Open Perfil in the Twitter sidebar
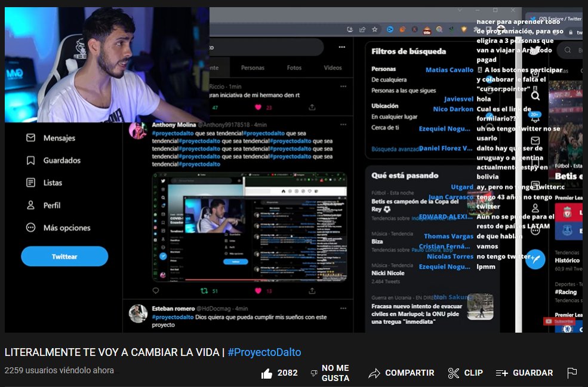This screenshot has width=588, height=387. coord(52,205)
